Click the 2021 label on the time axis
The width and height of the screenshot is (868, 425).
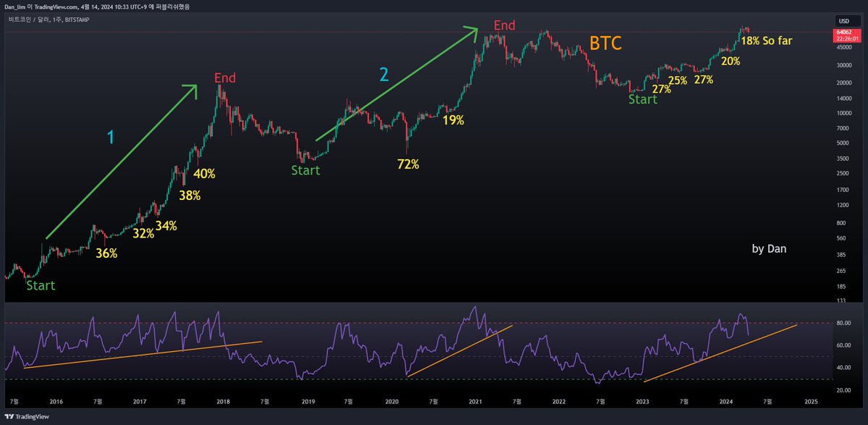tap(476, 400)
